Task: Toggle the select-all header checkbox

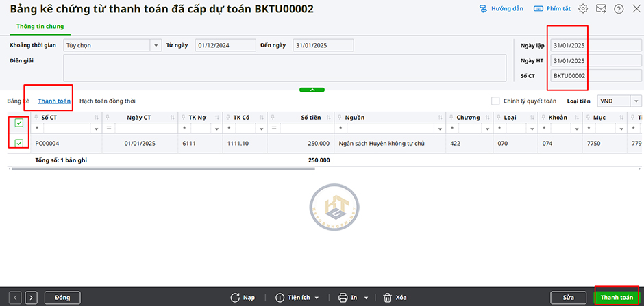Action: tap(19, 123)
